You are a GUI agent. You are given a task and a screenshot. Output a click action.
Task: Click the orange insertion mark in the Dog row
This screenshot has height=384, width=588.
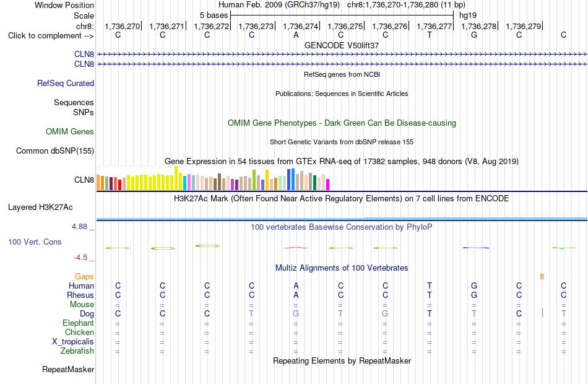pos(542,313)
